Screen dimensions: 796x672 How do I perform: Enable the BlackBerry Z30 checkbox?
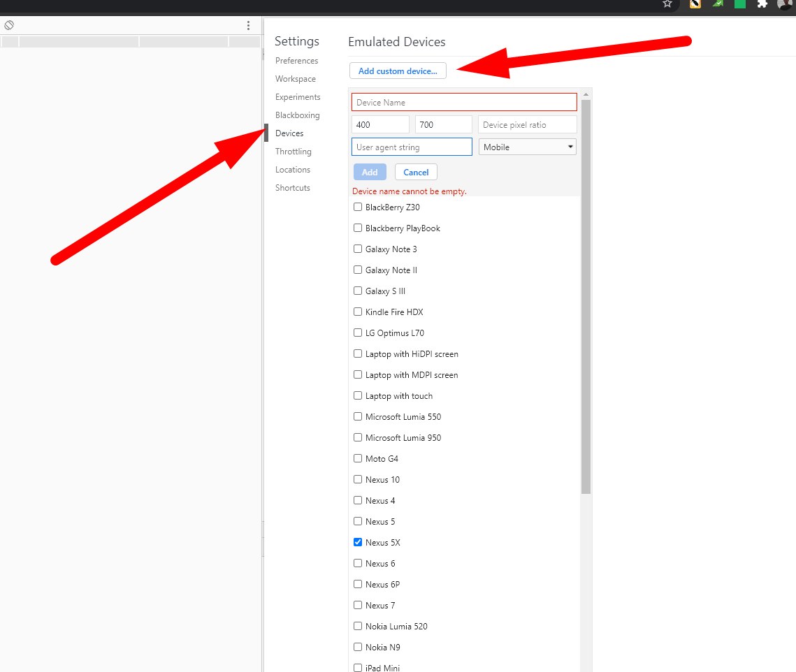[x=358, y=207]
